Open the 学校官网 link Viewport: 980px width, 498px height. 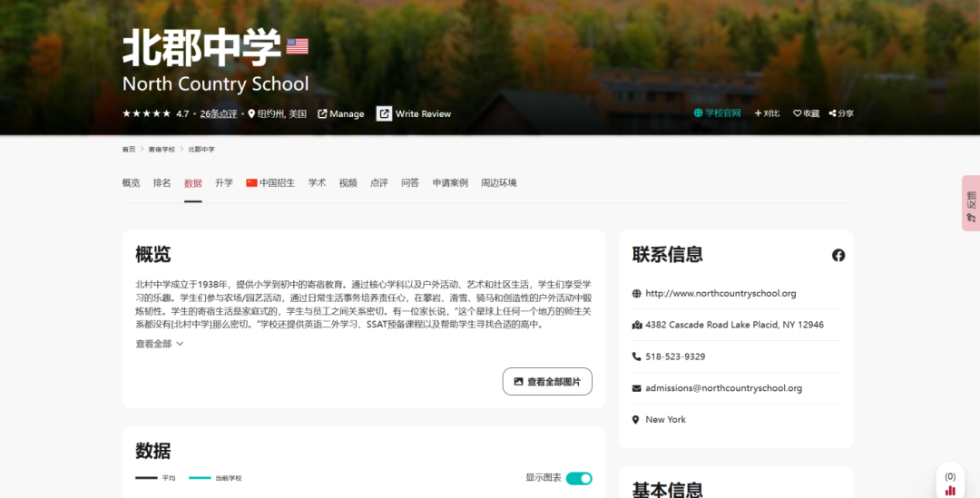pyautogui.click(x=717, y=113)
